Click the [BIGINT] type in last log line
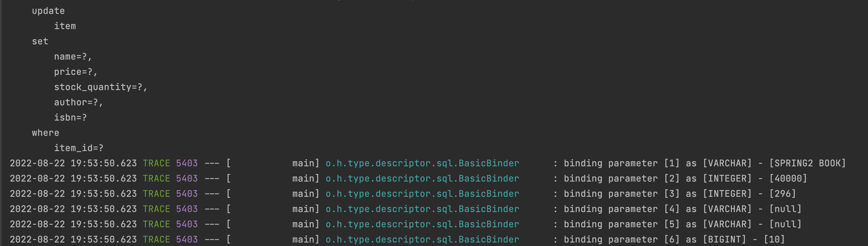 tap(724, 240)
